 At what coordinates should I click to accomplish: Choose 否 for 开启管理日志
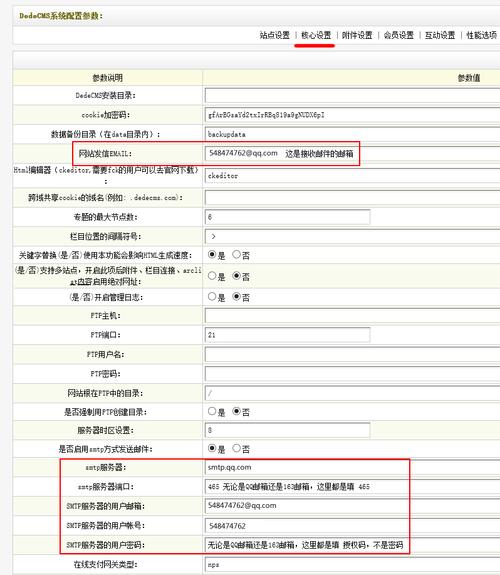[x=236, y=296]
